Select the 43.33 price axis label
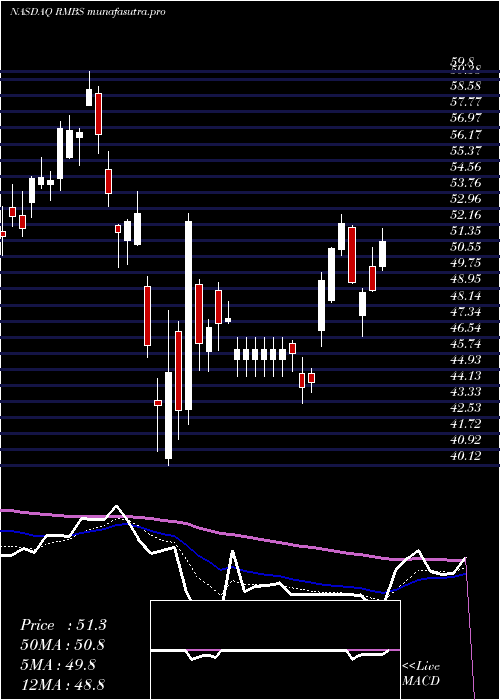Screen dimensions: 500x700 point(464,392)
